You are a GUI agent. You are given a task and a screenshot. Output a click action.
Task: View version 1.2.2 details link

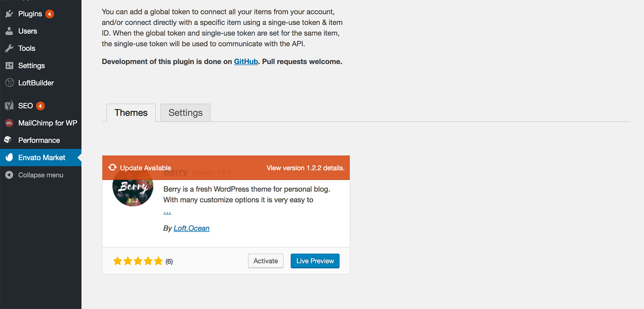pos(305,168)
